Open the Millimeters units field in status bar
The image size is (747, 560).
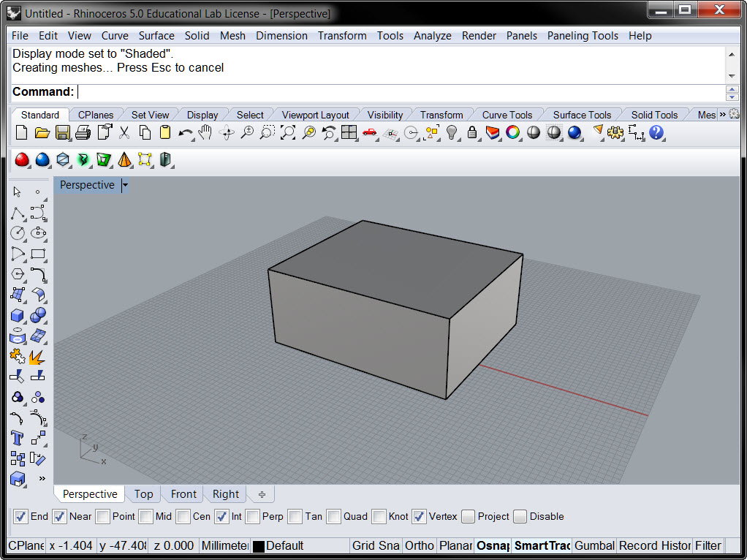(x=224, y=545)
